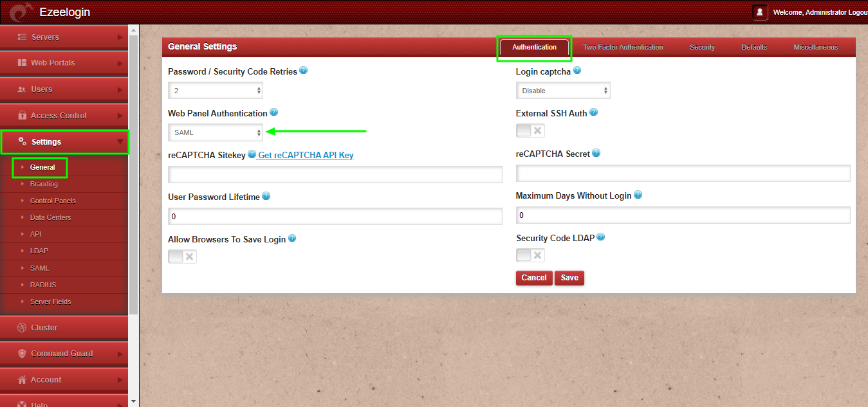The image size is (868, 407).
Task: Switch to the Authentication tab
Action: point(534,48)
